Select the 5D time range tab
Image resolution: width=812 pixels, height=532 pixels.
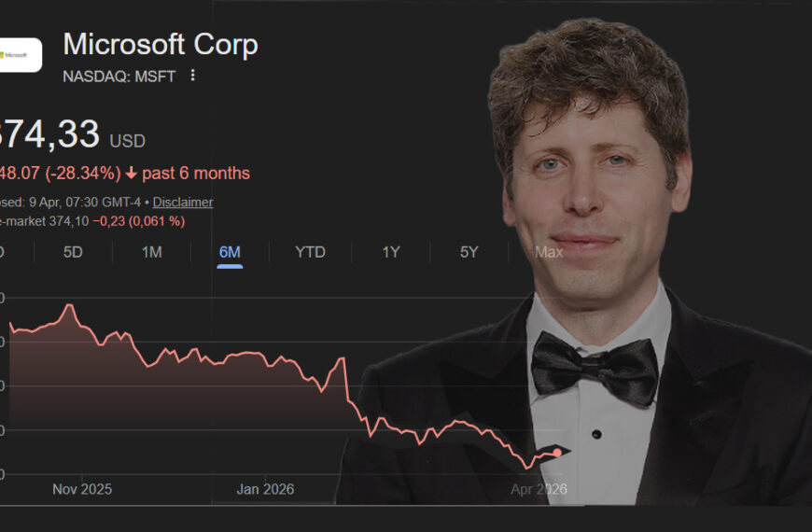[x=73, y=252]
